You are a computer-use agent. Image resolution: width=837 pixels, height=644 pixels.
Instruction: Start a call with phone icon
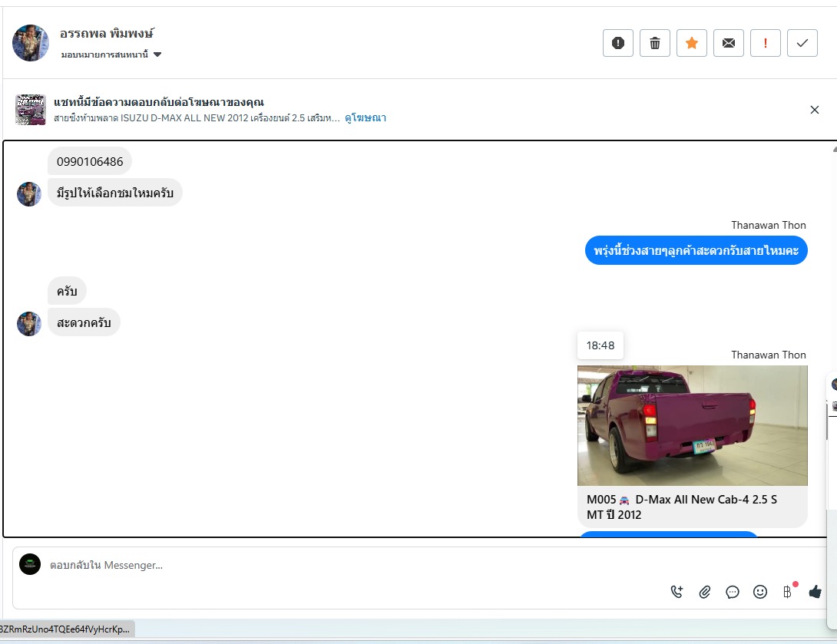tap(677, 591)
